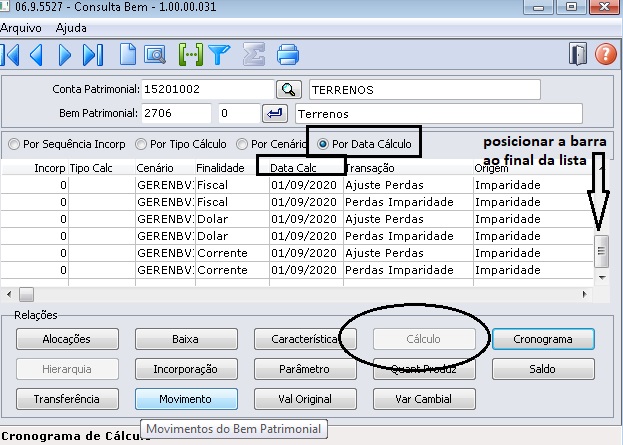The height and width of the screenshot is (445, 623).
Task: Select the Fiscal row with Perdas Imparidade
Action: (x=297, y=202)
